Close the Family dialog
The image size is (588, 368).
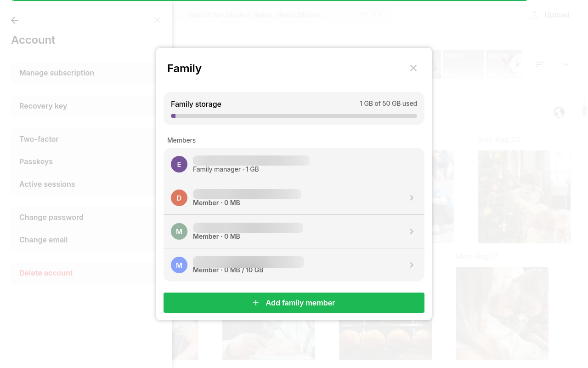[x=413, y=68]
